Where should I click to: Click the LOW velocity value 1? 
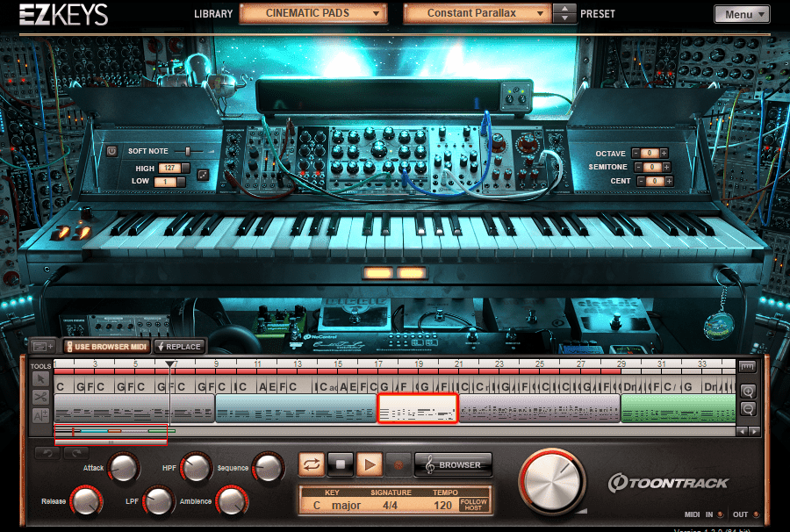(165, 182)
